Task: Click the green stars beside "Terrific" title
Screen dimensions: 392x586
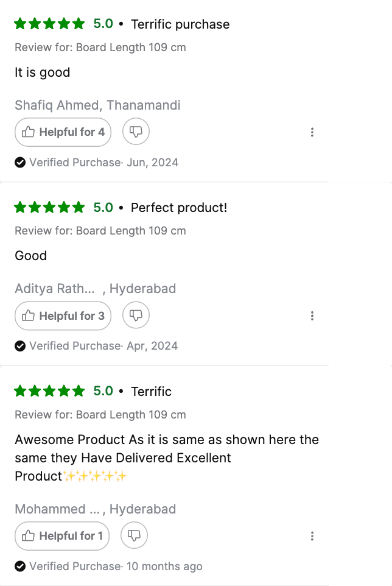Action: click(x=49, y=391)
